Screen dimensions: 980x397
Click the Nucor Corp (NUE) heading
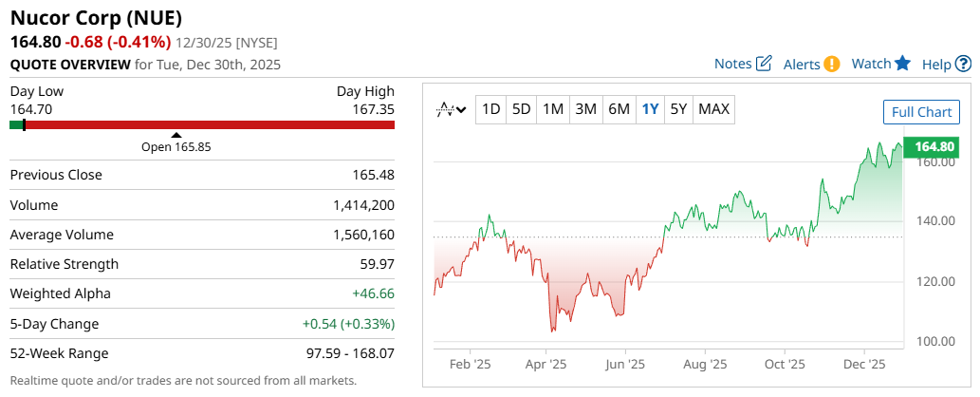(x=96, y=18)
